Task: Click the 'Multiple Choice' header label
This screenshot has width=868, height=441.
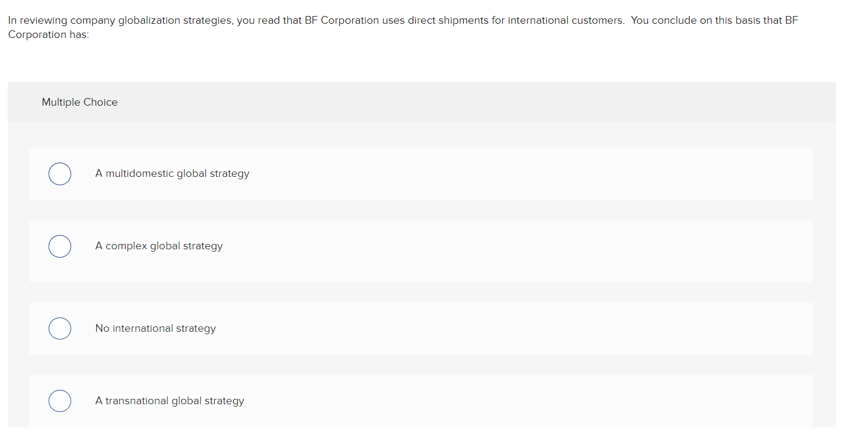Action: tap(79, 101)
